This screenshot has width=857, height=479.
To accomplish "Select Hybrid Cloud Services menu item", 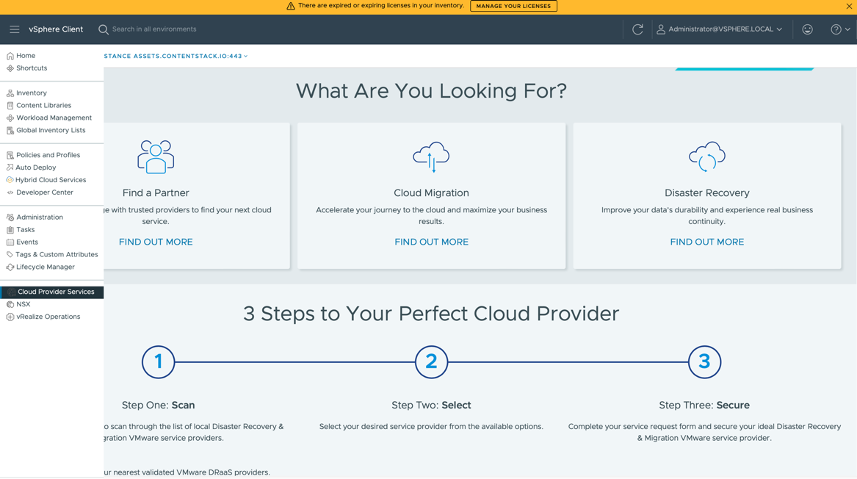I will pos(51,180).
